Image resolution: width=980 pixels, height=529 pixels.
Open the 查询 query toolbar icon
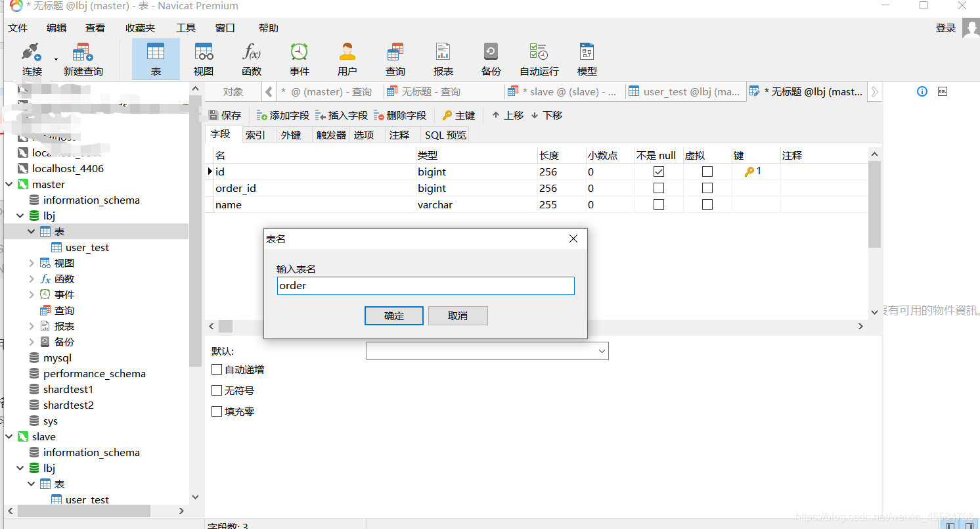[x=395, y=59]
